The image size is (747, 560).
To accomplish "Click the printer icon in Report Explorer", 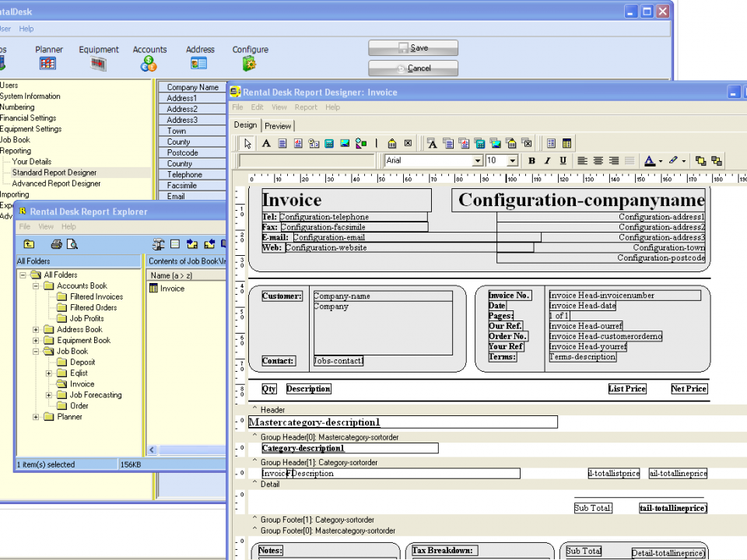I will (56, 244).
